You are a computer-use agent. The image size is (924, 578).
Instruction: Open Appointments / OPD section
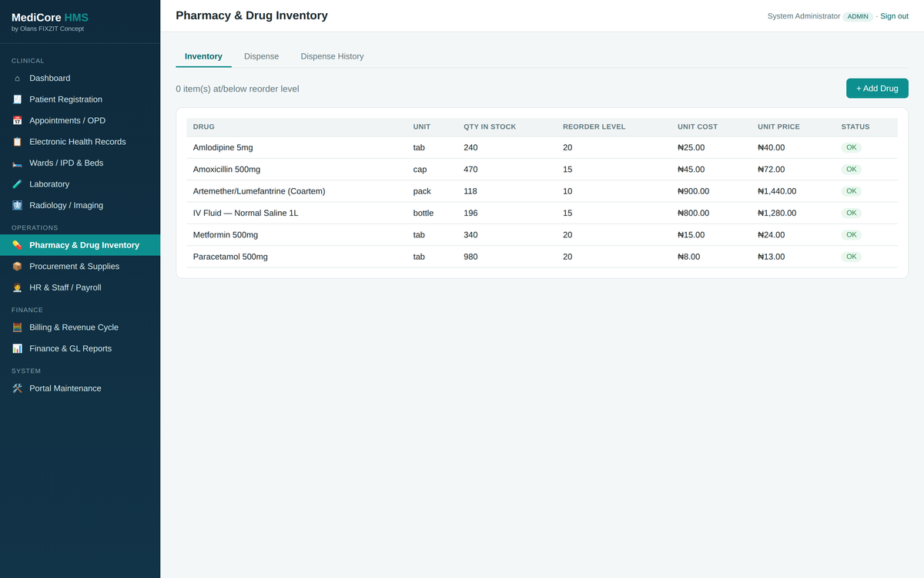tap(80, 120)
